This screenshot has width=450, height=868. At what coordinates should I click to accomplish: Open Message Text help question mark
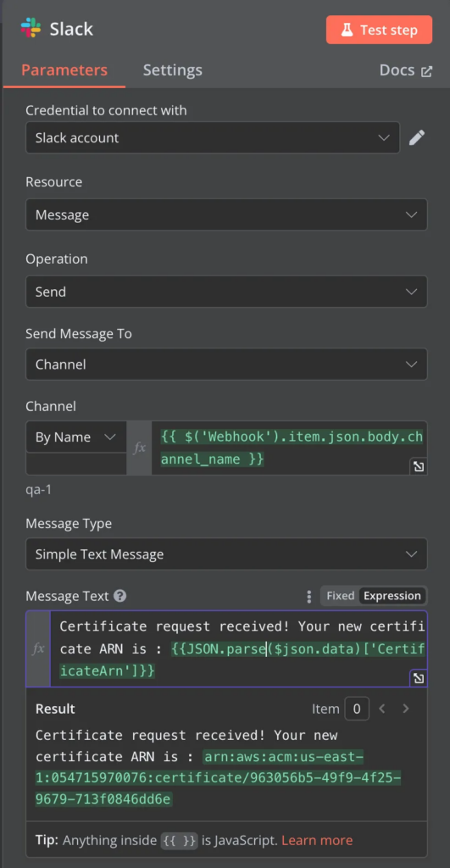tap(119, 596)
